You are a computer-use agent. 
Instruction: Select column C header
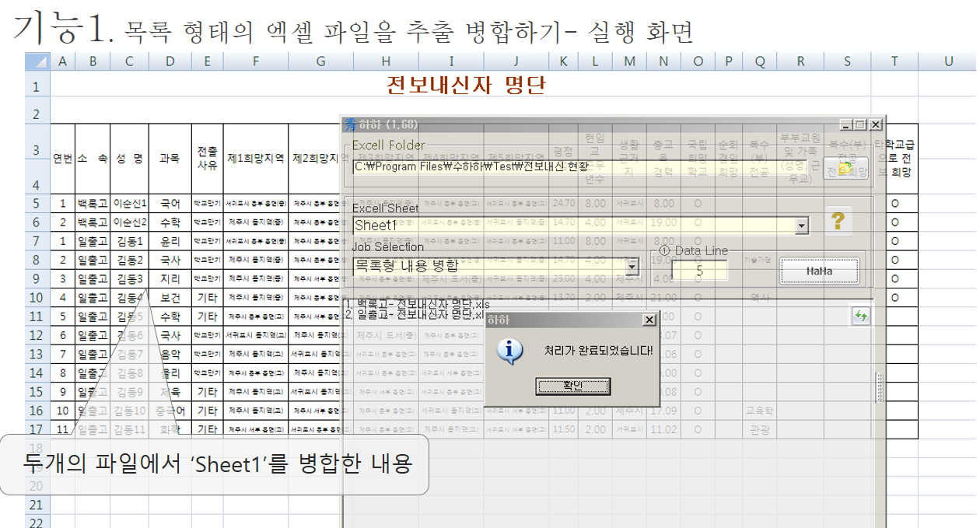[129, 61]
